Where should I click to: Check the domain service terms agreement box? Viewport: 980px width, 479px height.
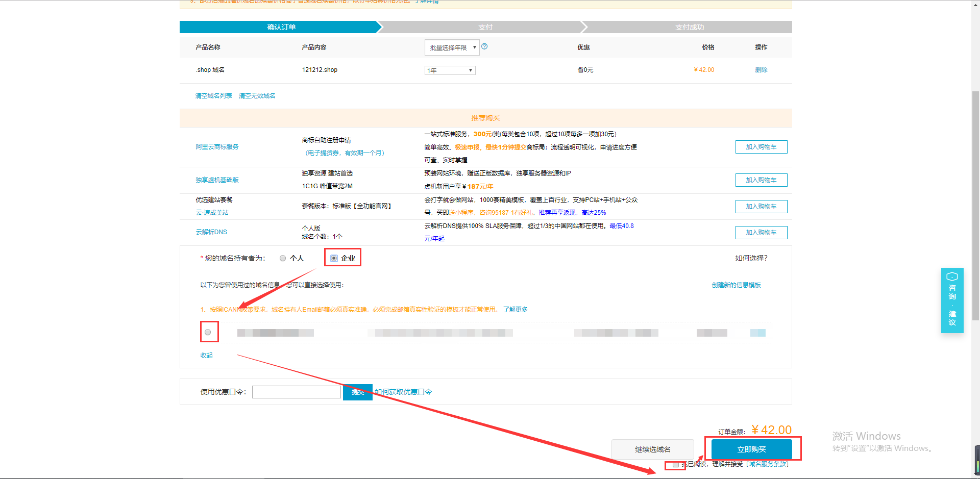coord(676,464)
